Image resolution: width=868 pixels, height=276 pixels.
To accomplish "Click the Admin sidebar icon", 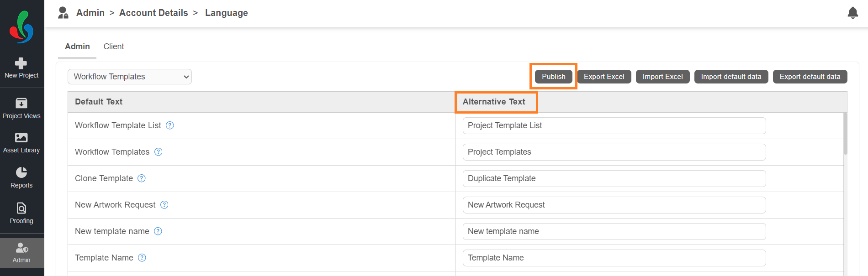I will 21,248.
